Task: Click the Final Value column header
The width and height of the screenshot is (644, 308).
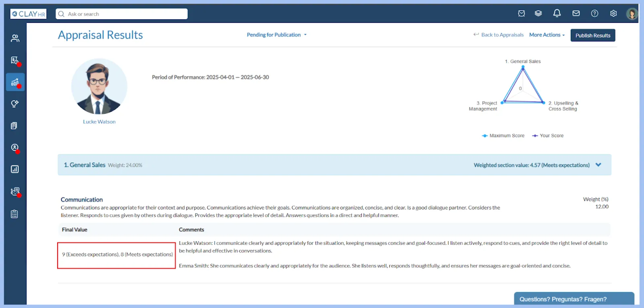Action: 74,230
